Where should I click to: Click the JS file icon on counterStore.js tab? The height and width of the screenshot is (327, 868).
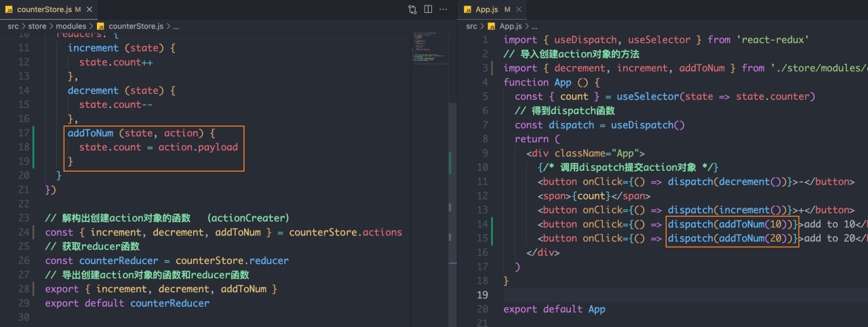8,9
